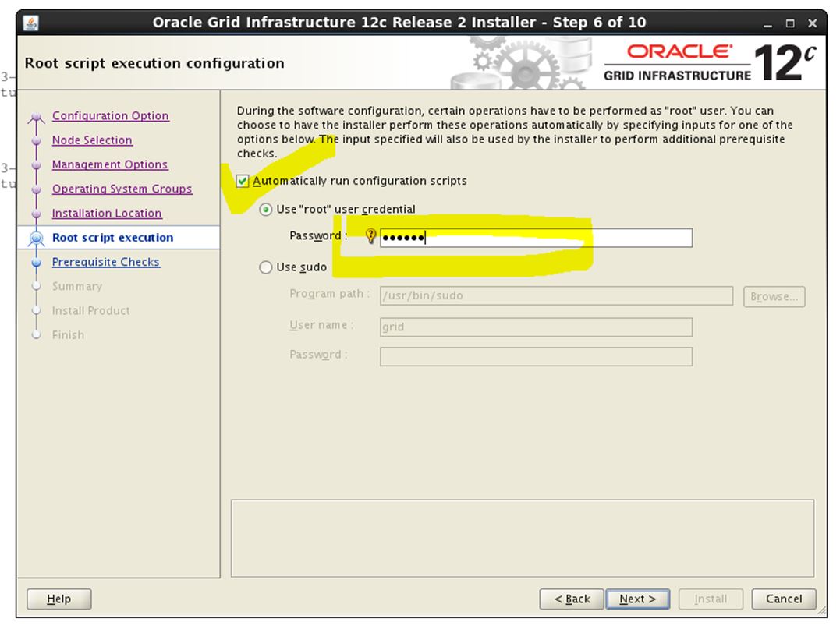Click the Root script execution step bullet
Viewport: 840px width, 629px height.
35,239
